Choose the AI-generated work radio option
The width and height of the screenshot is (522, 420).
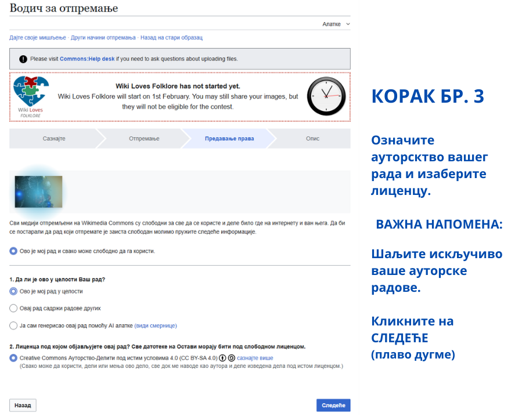[13, 326]
